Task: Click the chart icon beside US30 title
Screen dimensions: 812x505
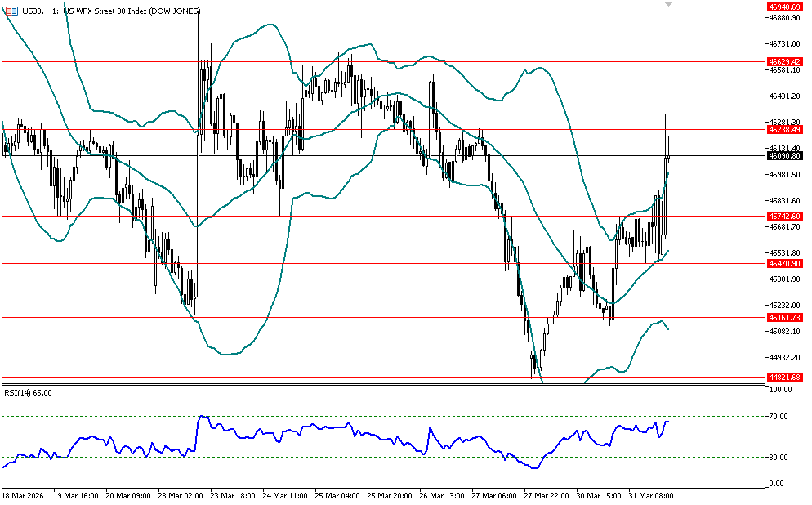Action: tap(11, 11)
